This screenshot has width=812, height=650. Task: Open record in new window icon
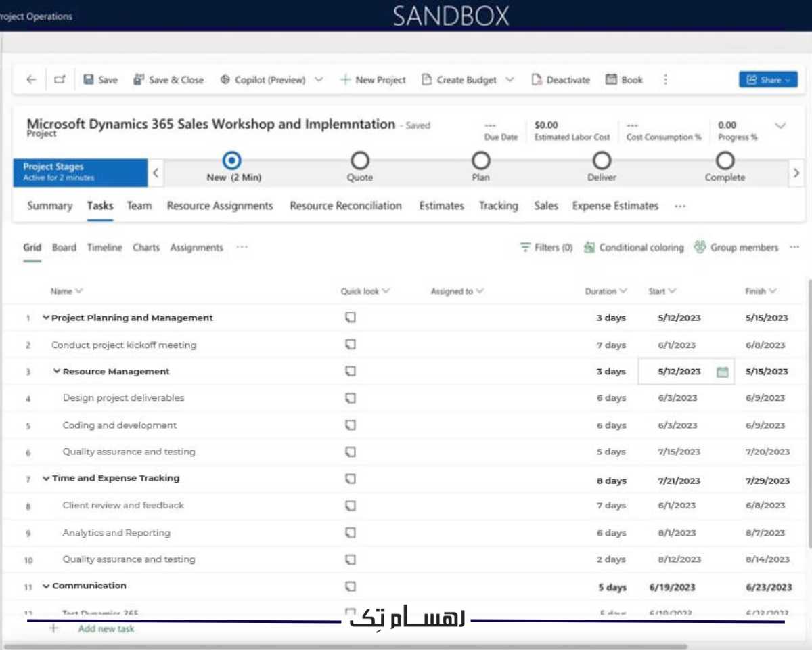[60, 80]
